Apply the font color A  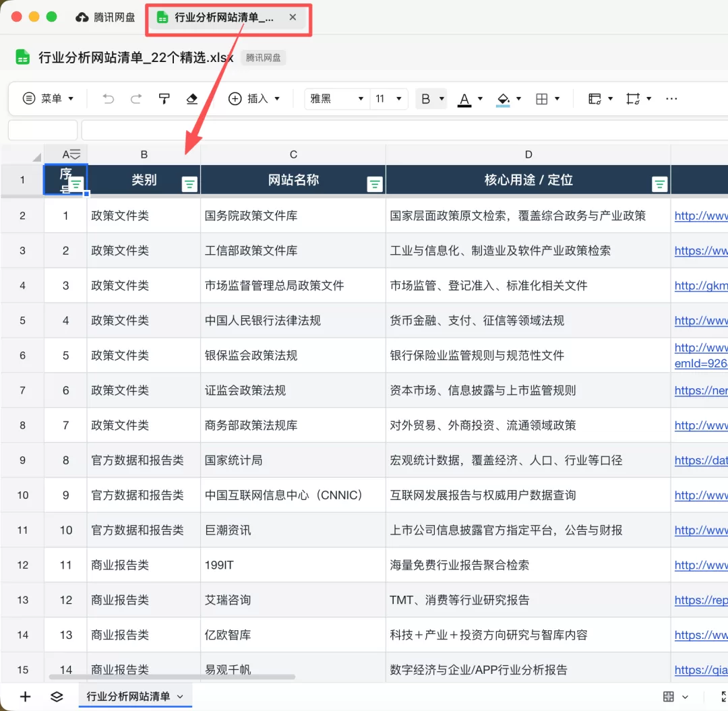(464, 99)
